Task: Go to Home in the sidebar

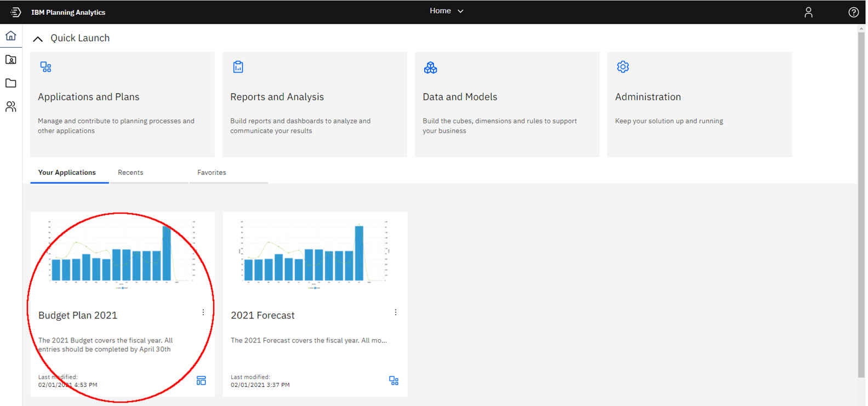Action: click(x=11, y=36)
